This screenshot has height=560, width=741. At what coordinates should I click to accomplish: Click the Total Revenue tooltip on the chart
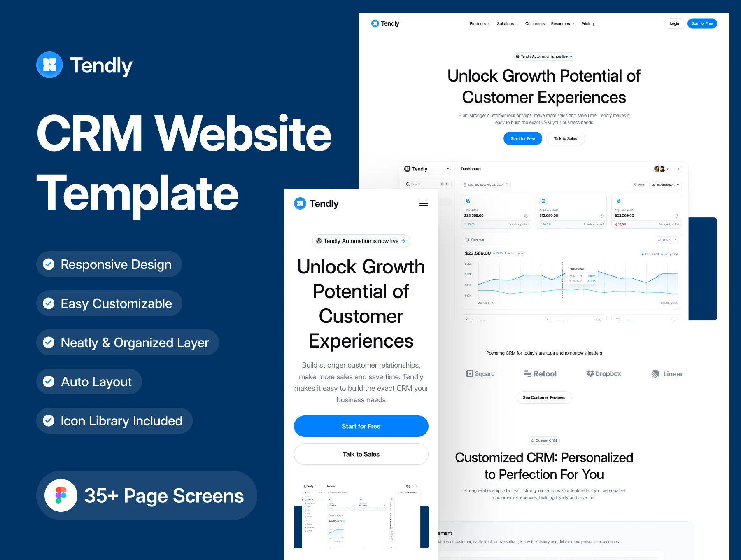(x=581, y=275)
